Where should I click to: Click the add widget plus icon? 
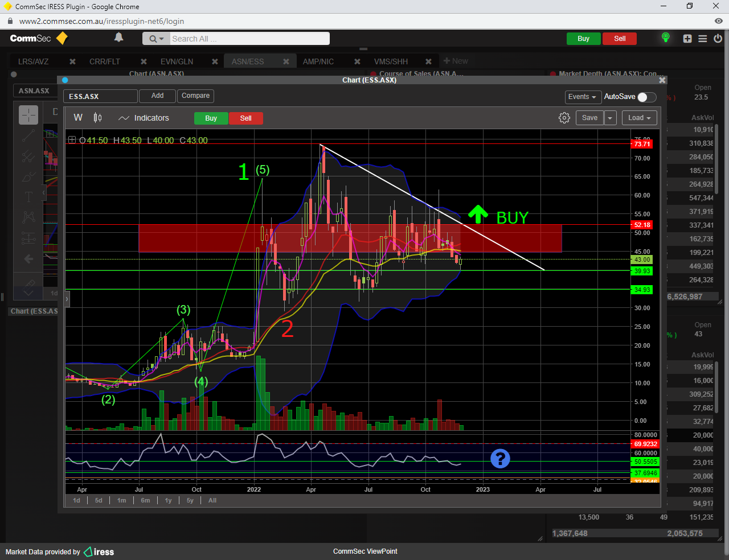coord(687,39)
